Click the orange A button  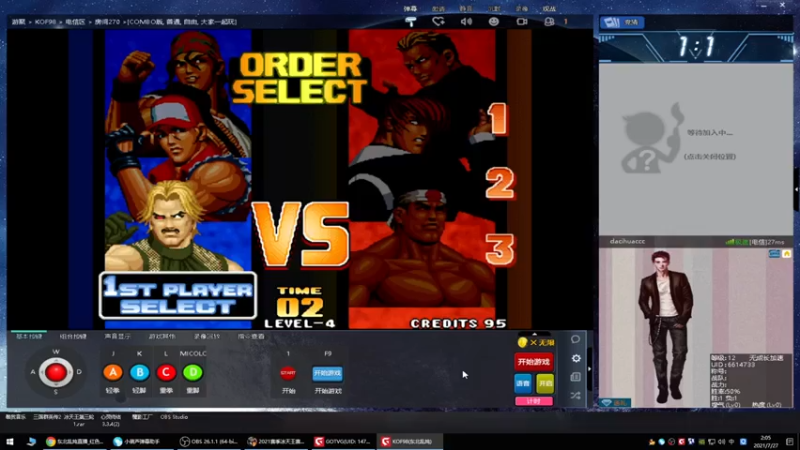(113, 372)
